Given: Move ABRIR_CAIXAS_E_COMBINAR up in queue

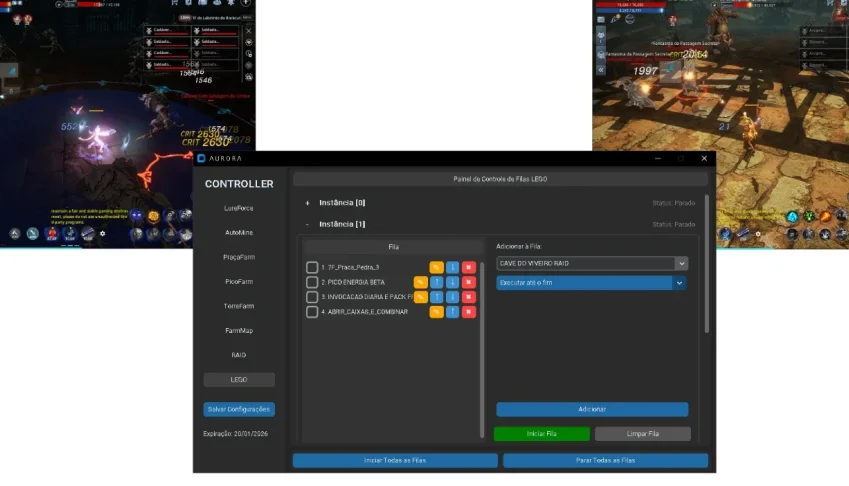Looking at the screenshot, I should pos(453,312).
